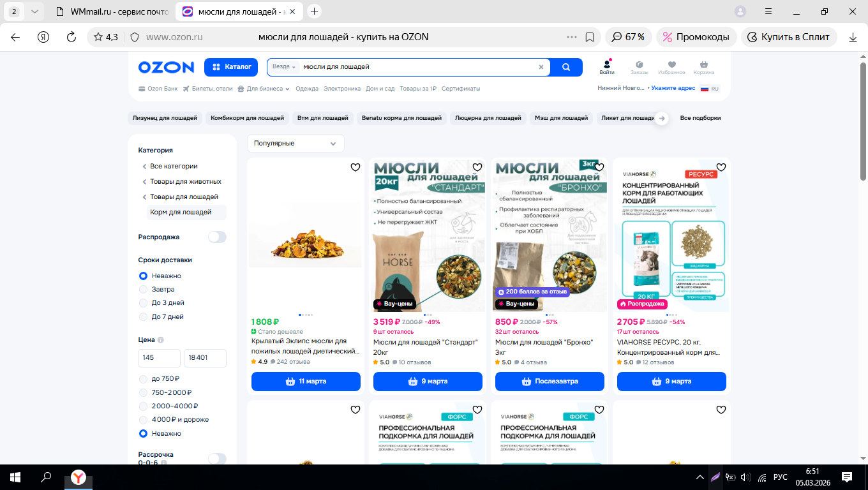Open Избранное favorites in the header

click(x=671, y=67)
